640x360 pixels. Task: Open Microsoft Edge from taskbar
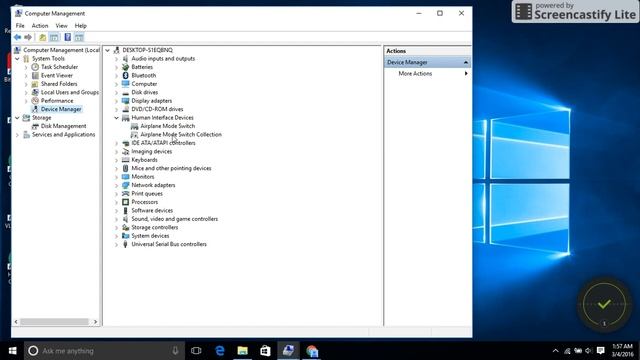[220, 351]
